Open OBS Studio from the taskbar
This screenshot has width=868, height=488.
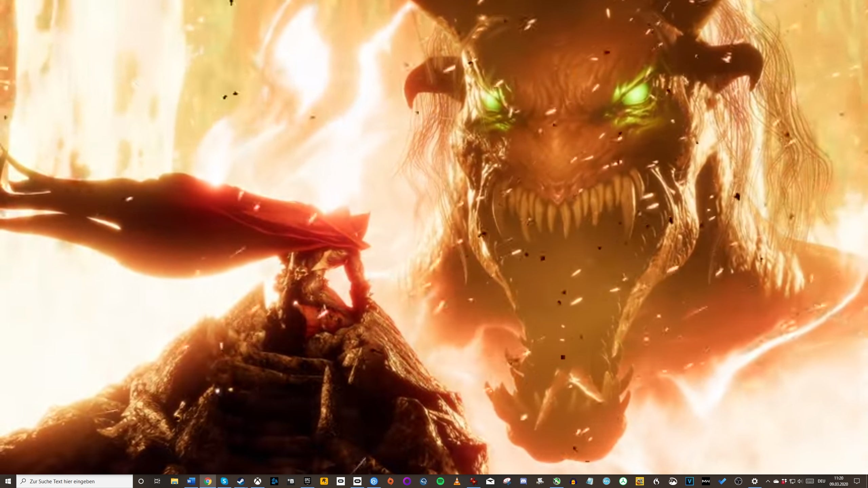(x=738, y=481)
